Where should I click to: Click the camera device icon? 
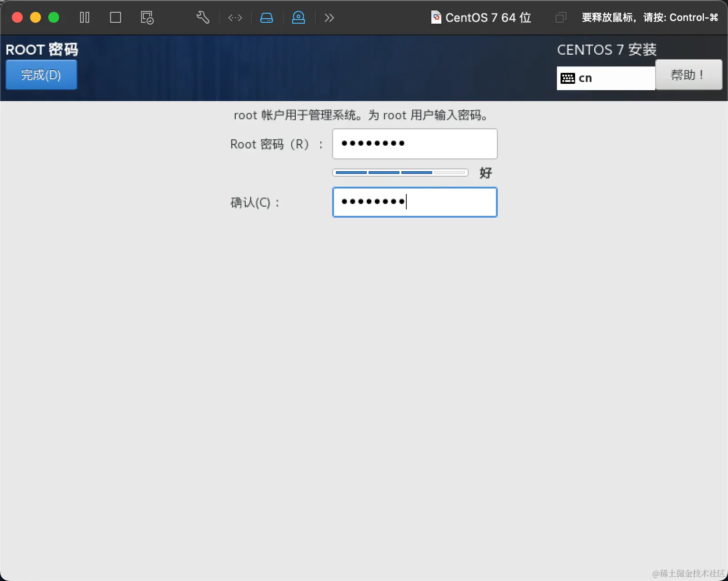point(298,18)
